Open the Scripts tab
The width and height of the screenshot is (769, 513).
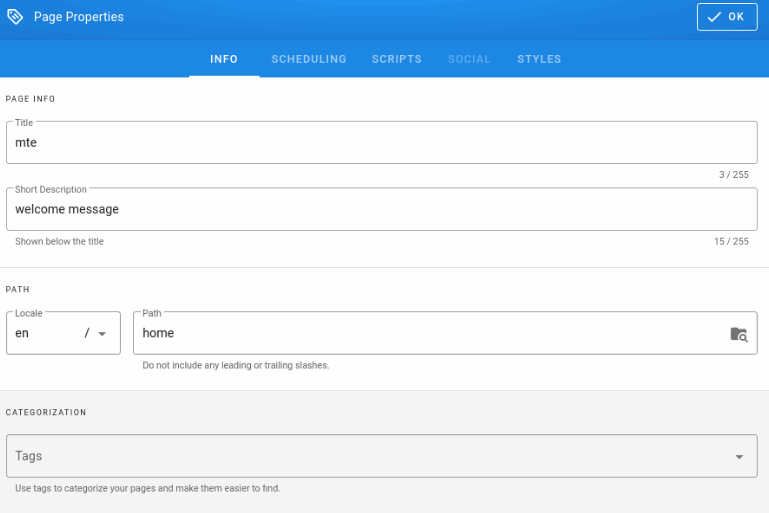(396, 59)
